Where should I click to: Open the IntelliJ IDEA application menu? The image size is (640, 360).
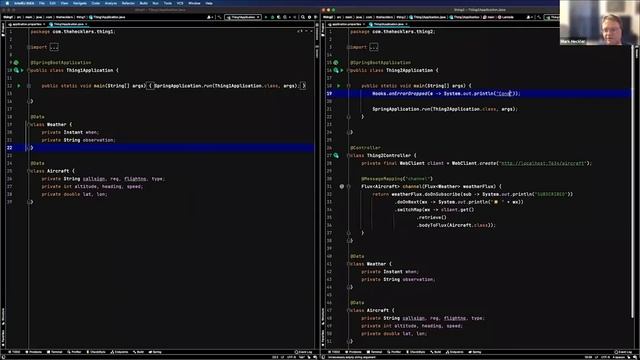pyautogui.click(x=24, y=3)
